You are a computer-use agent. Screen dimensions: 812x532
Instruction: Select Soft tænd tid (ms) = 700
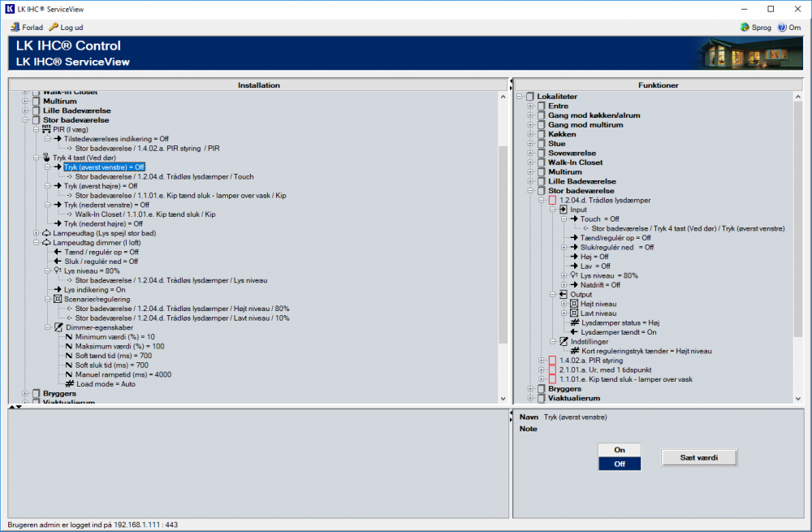(114, 356)
